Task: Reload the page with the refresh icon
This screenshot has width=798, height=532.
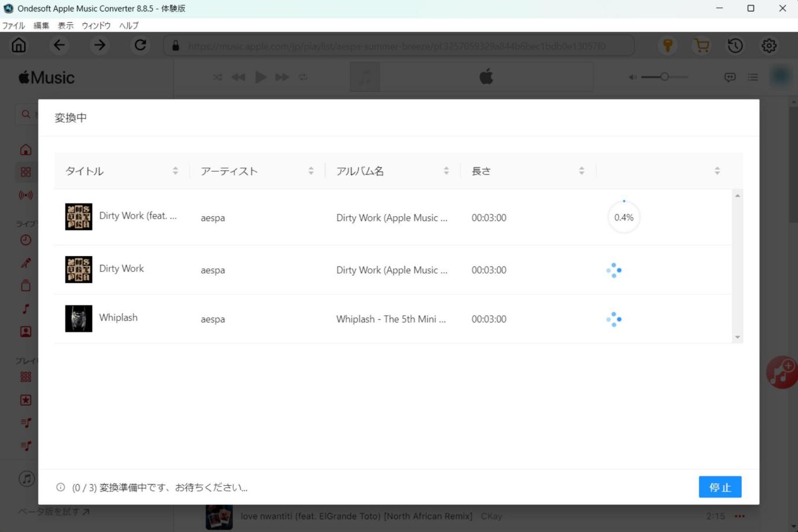Action: [140, 45]
